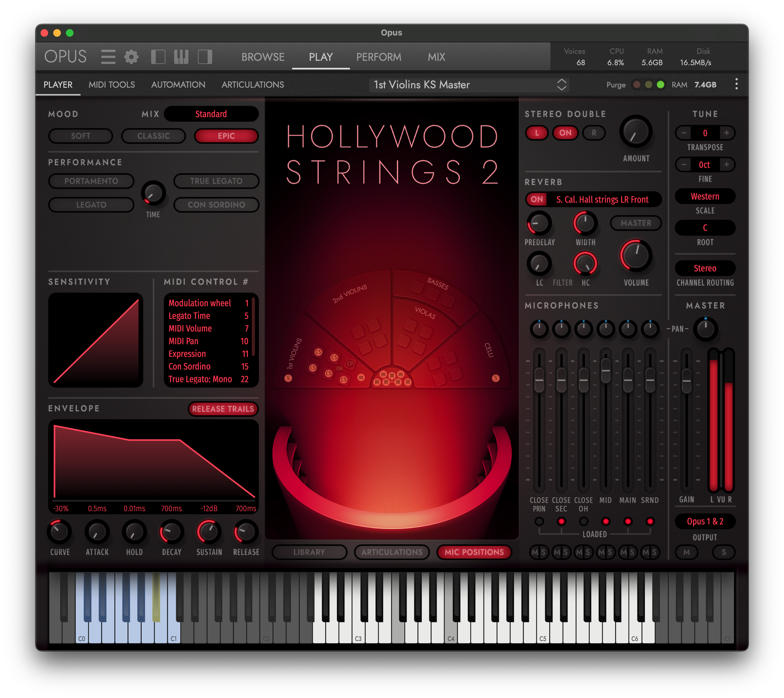
Task: Select Modulation wheel in MIDI Control list
Action: [209, 303]
